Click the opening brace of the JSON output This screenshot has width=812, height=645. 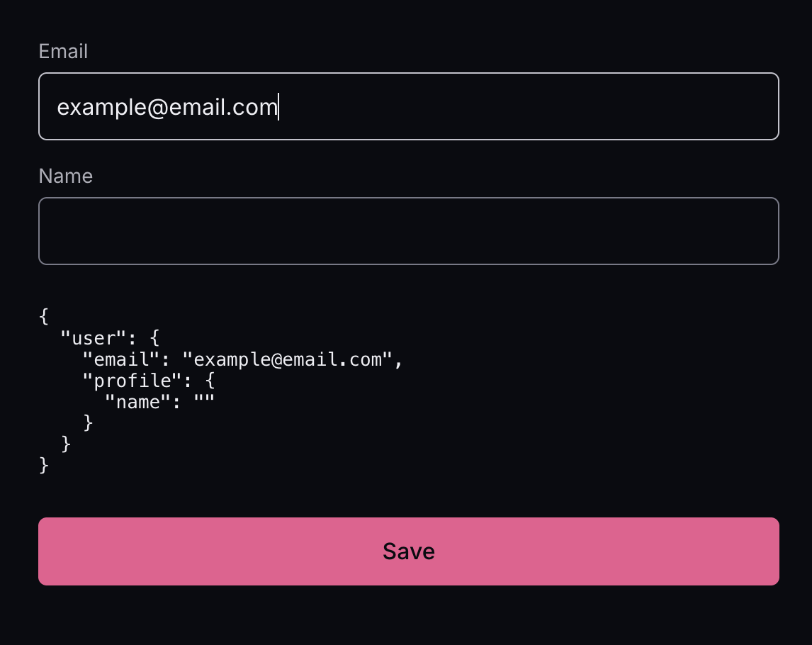click(x=44, y=317)
